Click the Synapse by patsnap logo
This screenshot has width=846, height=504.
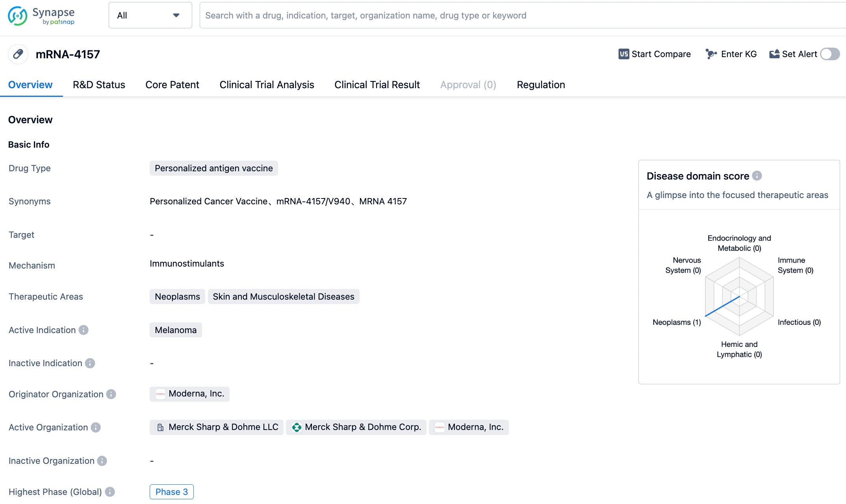click(x=41, y=16)
